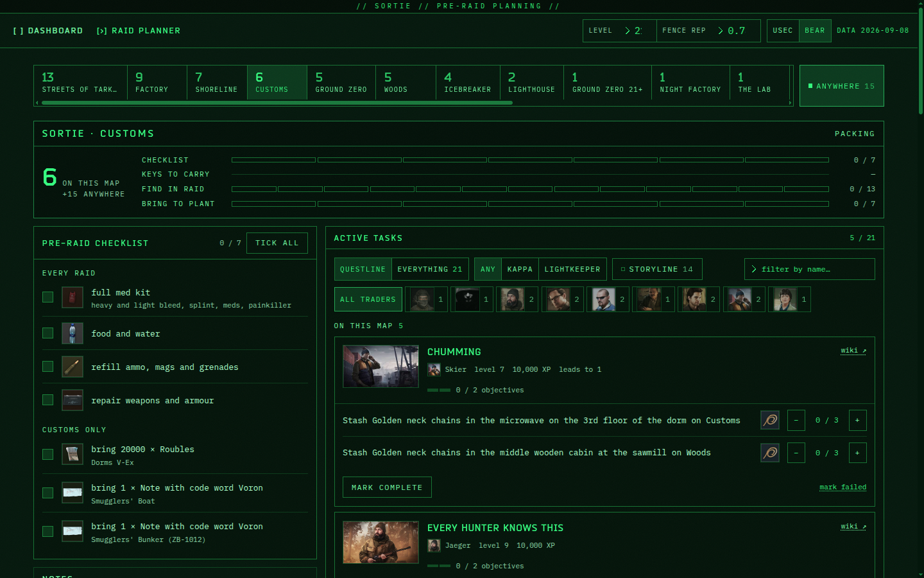
Task: Switch faction to BEAR
Action: [x=815, y=31]
